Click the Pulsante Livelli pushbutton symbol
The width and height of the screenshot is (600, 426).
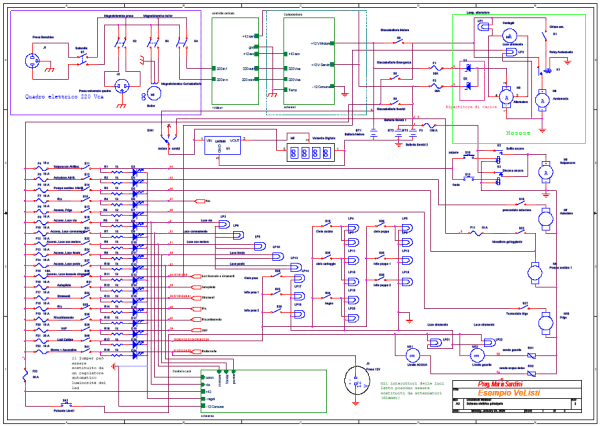tap(65, 404)
